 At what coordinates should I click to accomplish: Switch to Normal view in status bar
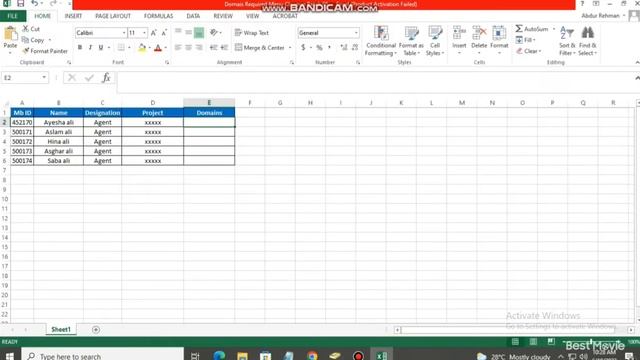click(515, 342)
